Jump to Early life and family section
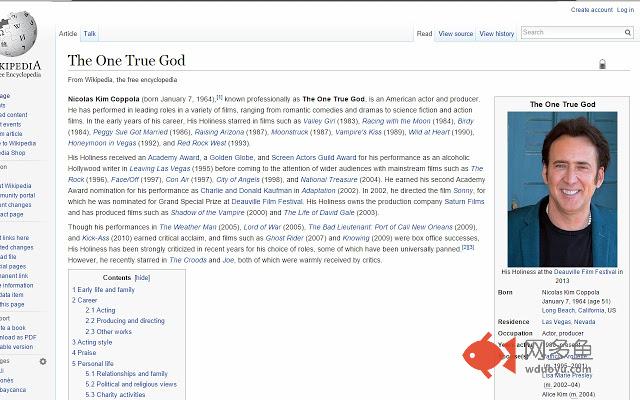640x400 pixels. click(103, 289)
